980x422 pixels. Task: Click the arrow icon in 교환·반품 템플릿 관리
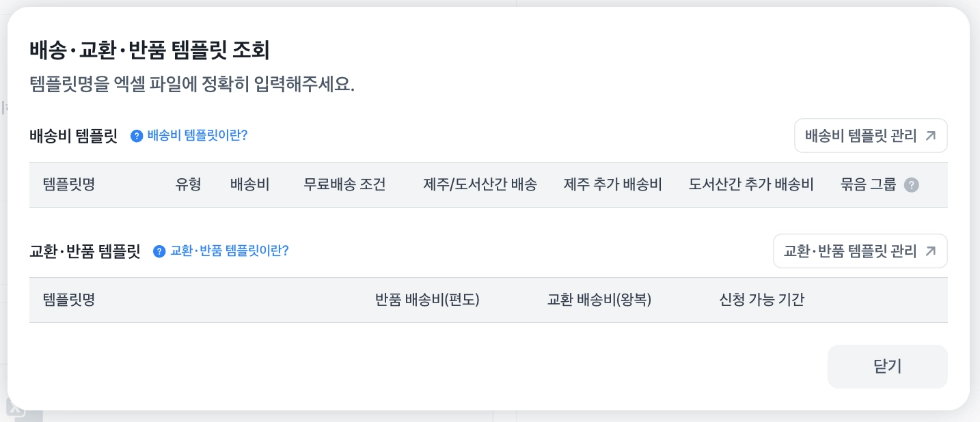[x=930, y=251]
